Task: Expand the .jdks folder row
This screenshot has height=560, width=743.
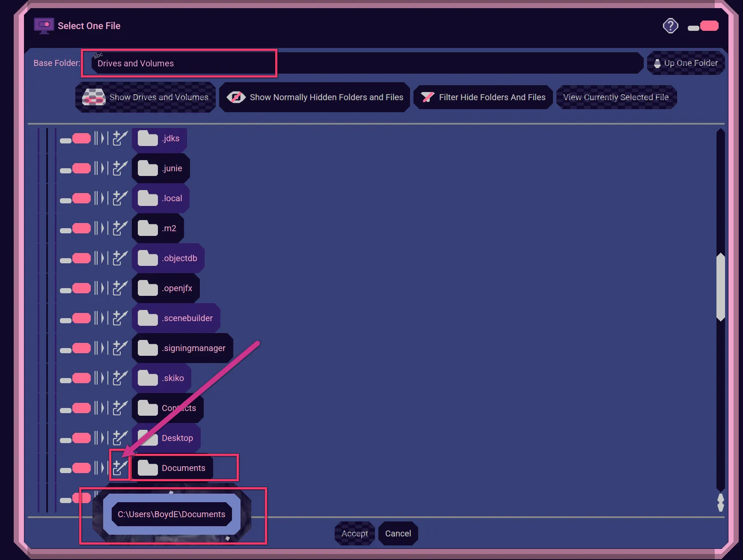Action: pos(101,138)
